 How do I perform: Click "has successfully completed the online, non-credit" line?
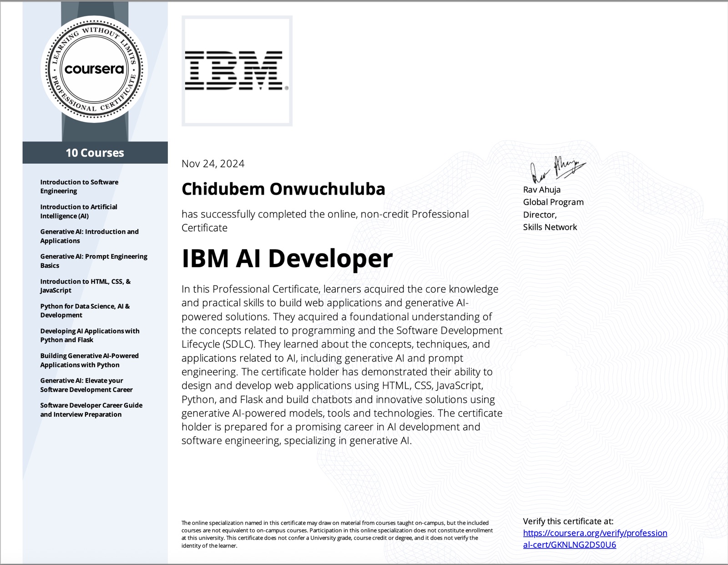(325, 214)
